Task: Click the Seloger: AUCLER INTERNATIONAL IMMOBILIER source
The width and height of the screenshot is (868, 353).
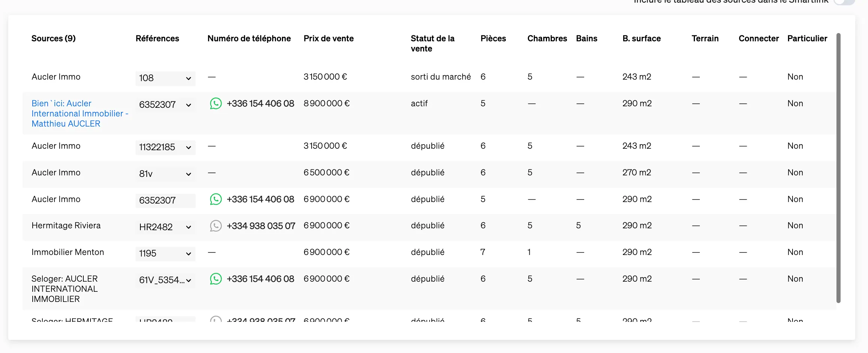Action: [65, 289]
